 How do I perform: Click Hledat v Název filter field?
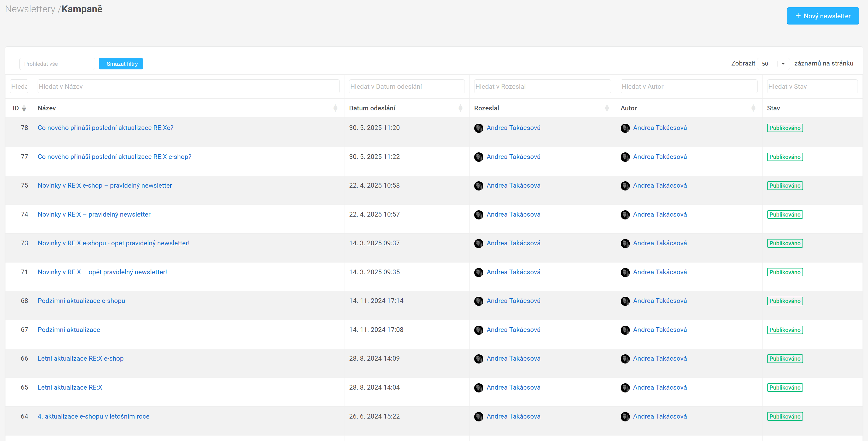(188, 87)
